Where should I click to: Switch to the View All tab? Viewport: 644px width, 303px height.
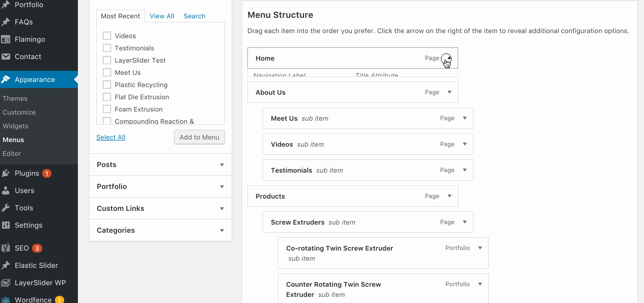(162, 16)
